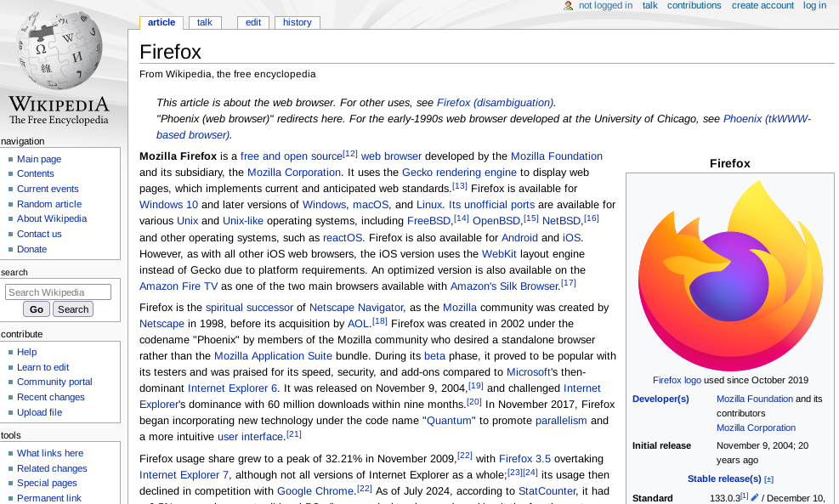839x504 pixels.
Task: Click the Netscape Navigator link
Action: 356,308
